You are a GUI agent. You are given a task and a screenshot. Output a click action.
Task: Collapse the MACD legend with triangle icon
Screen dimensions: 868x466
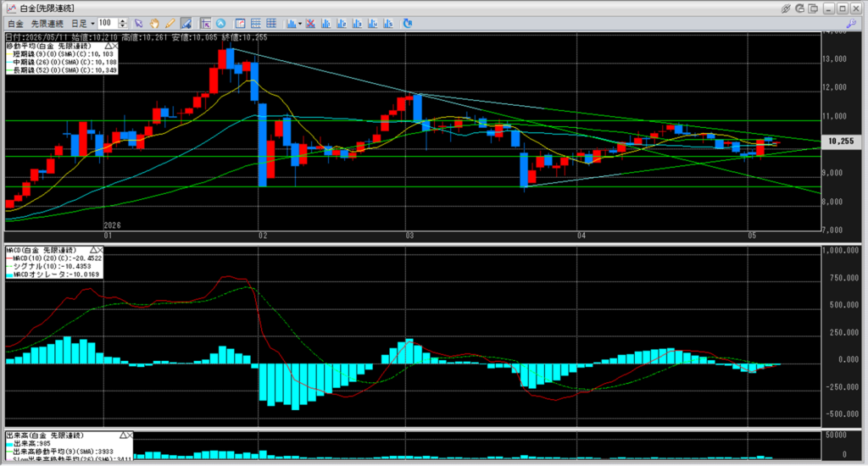point(93,250)
